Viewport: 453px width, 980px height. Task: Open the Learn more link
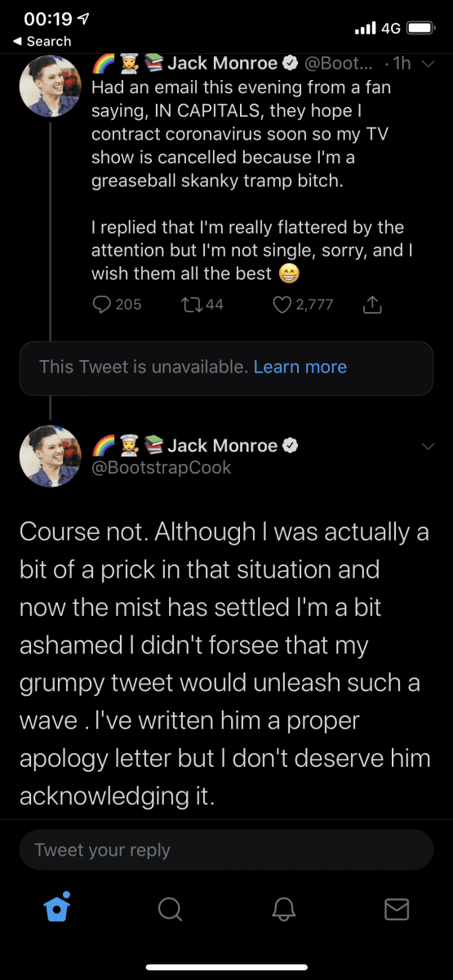(300, 367)
